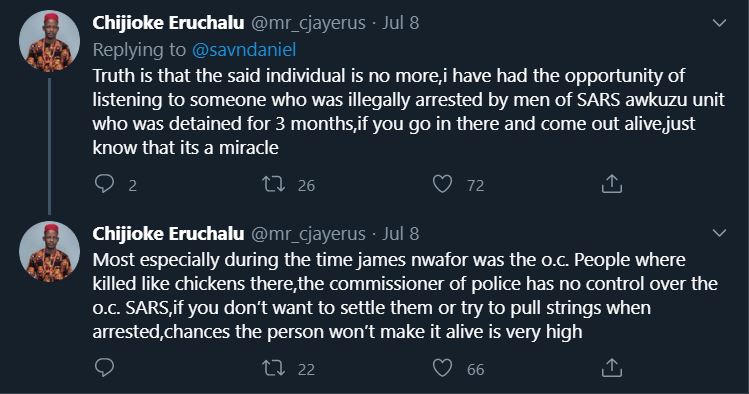This screenshot has width=749, height=394.
Task: Retweet the second tweet with 22 retweets
Action: (x=274, y=368)
